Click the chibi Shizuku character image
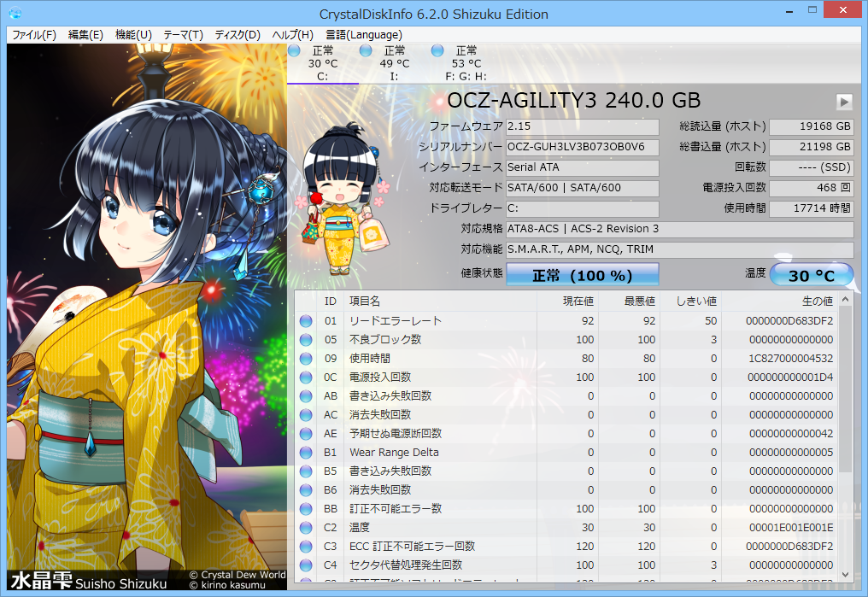Image resolution: width=868 pixels, height=597 pixels. (345, 199)
